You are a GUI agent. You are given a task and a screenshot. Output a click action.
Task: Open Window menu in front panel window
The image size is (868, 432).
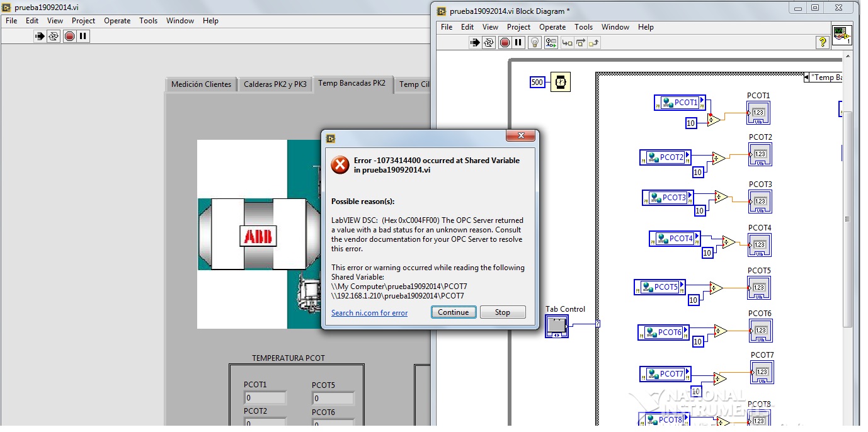(180, 21)
